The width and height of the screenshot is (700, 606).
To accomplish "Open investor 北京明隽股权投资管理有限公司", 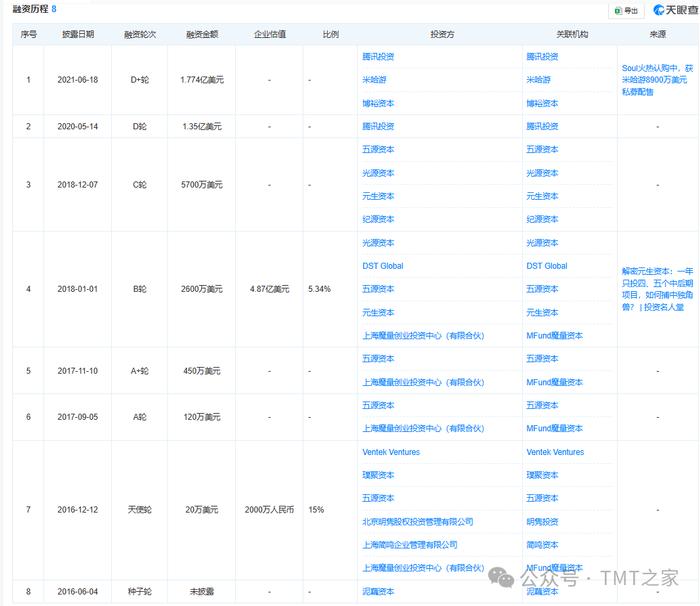I will click(x=417, y=522).
